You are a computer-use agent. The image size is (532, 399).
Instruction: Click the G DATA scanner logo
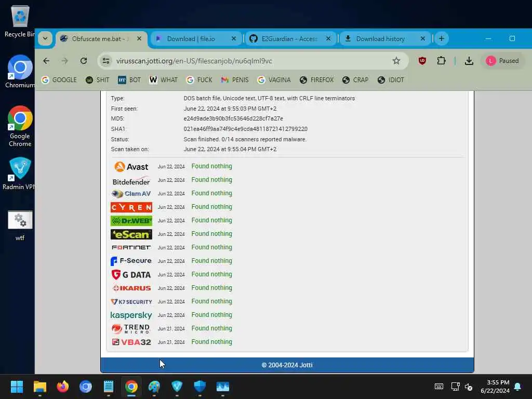[x=131, y=274]
